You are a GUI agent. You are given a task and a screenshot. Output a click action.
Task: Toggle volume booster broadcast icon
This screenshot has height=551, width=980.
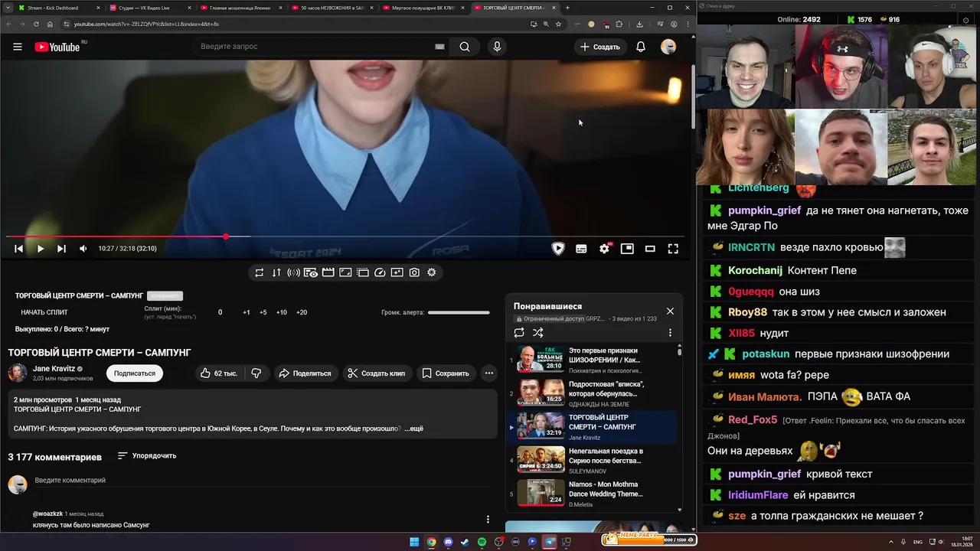pyautogui.click(x=293, y=272)
